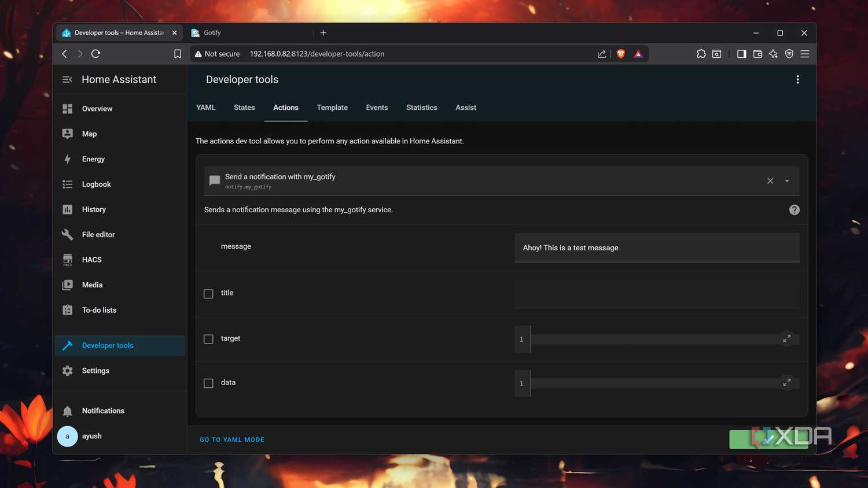This screenshot has height=488, width=868.
Task: Open the Map page
Action: pos(120,134)
